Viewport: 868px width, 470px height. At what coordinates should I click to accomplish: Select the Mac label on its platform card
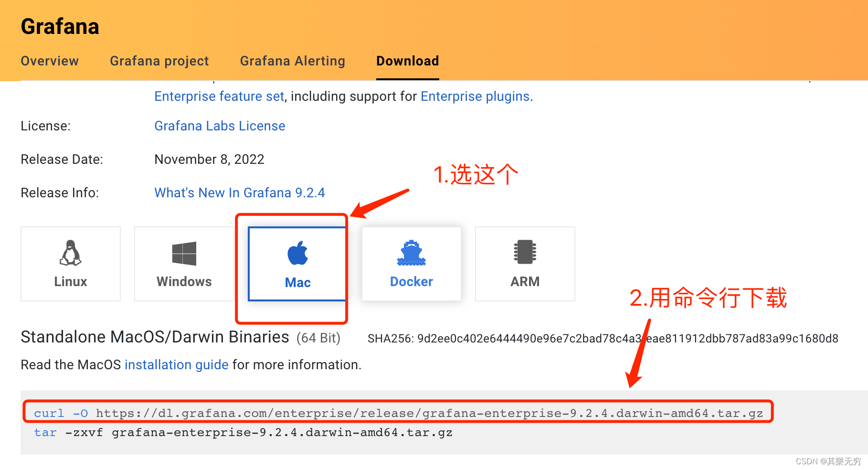pos(298,283)
